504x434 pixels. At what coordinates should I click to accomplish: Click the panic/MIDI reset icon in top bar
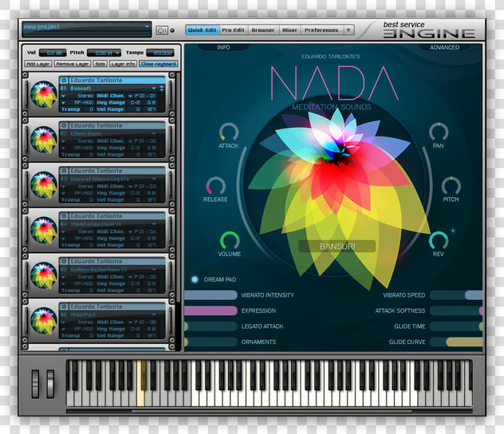point(161,31)
